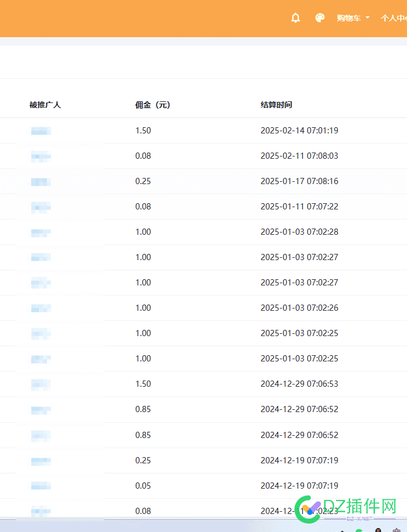Click 1.50 commission in 2024-12-29 07:06:53 row

point(143,384)
